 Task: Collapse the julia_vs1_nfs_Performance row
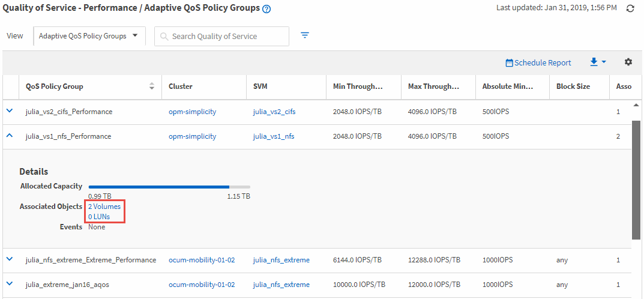click(10, 136)
